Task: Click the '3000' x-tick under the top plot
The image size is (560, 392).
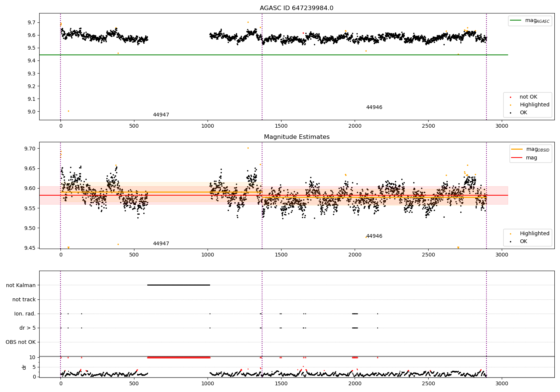Action: 502,126
